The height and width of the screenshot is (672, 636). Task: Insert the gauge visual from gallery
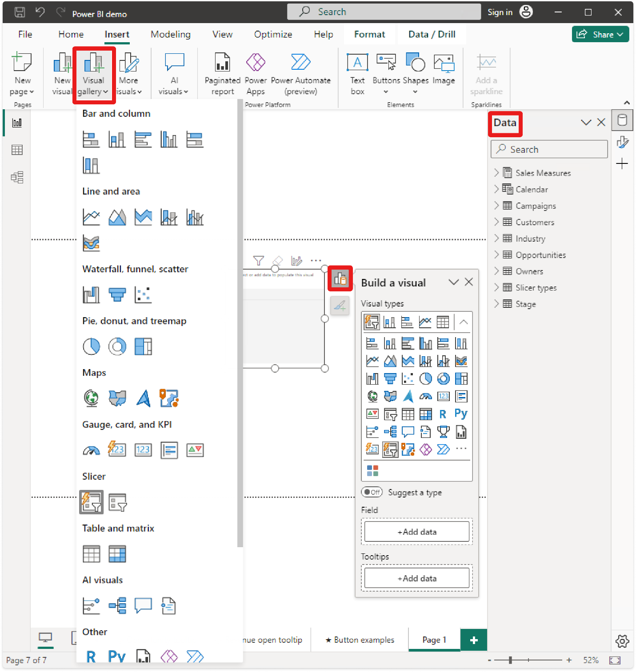point(92,450)
